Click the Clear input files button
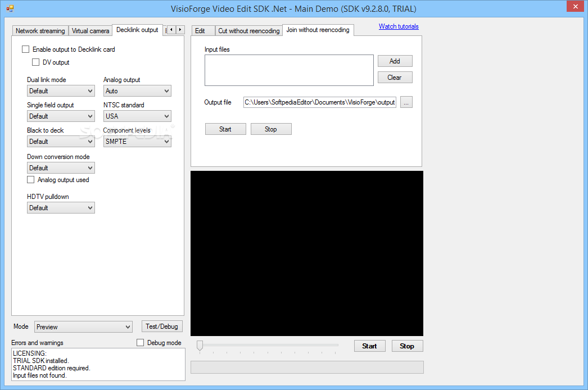 (395, 77)
